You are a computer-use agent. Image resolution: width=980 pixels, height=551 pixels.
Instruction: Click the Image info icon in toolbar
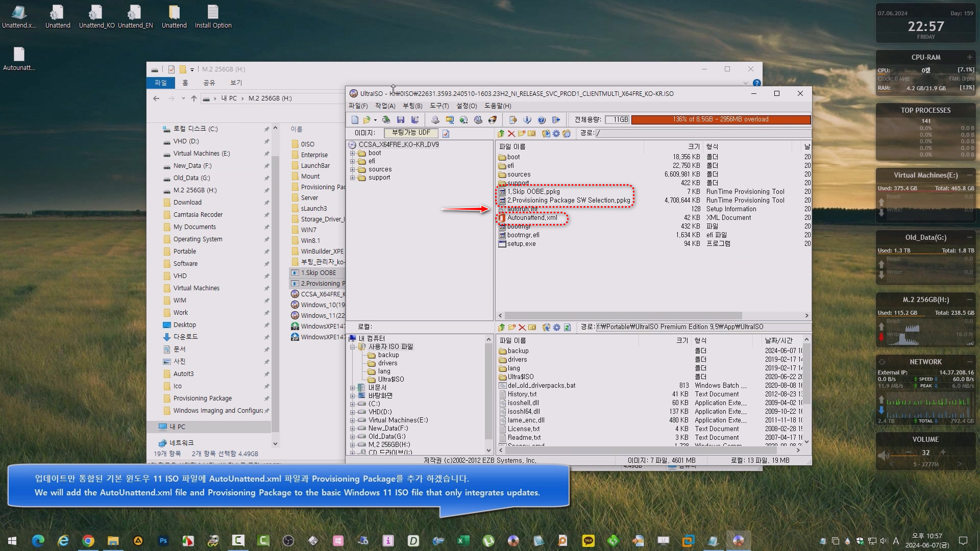tap(527, 119)
